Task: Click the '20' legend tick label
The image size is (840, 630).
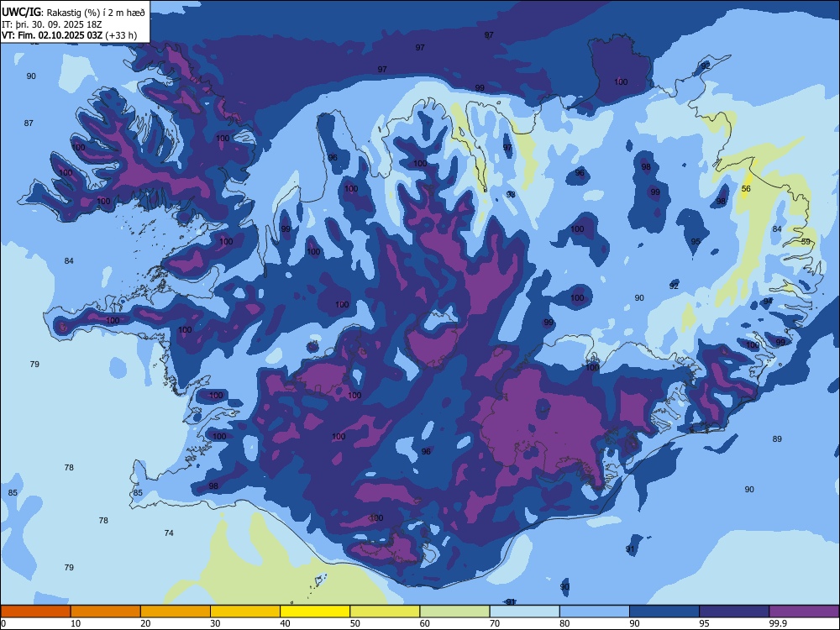Action: (x=145, y=623)
